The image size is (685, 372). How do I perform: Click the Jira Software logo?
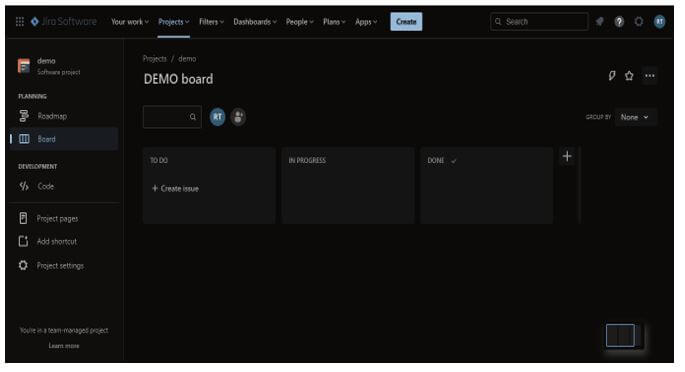(63, 21)
